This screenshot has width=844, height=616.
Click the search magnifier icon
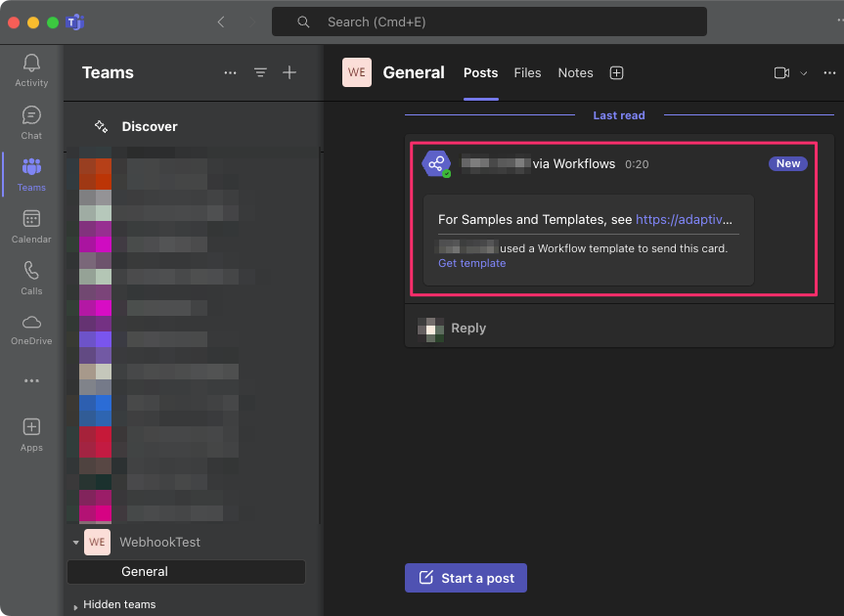click(x=303, y=22)
